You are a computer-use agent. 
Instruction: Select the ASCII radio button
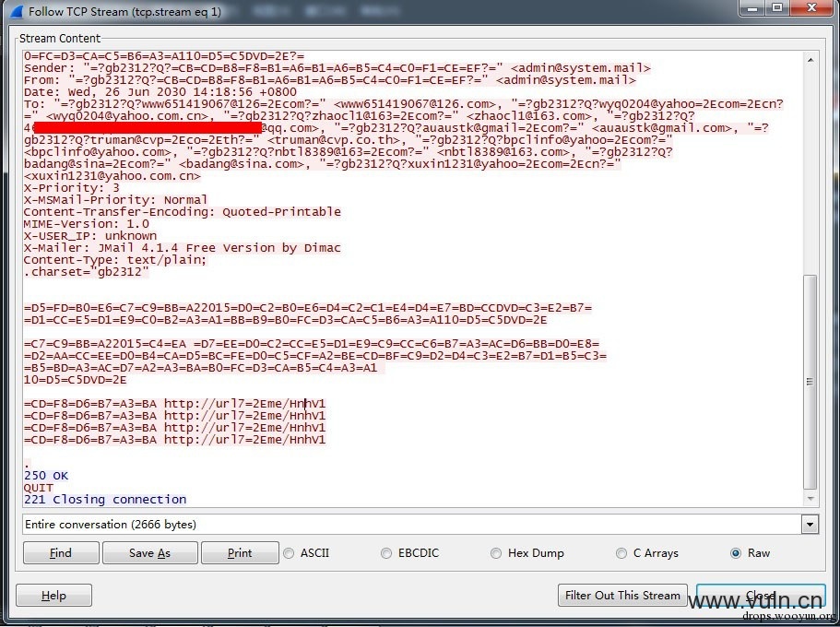point(289,553)
